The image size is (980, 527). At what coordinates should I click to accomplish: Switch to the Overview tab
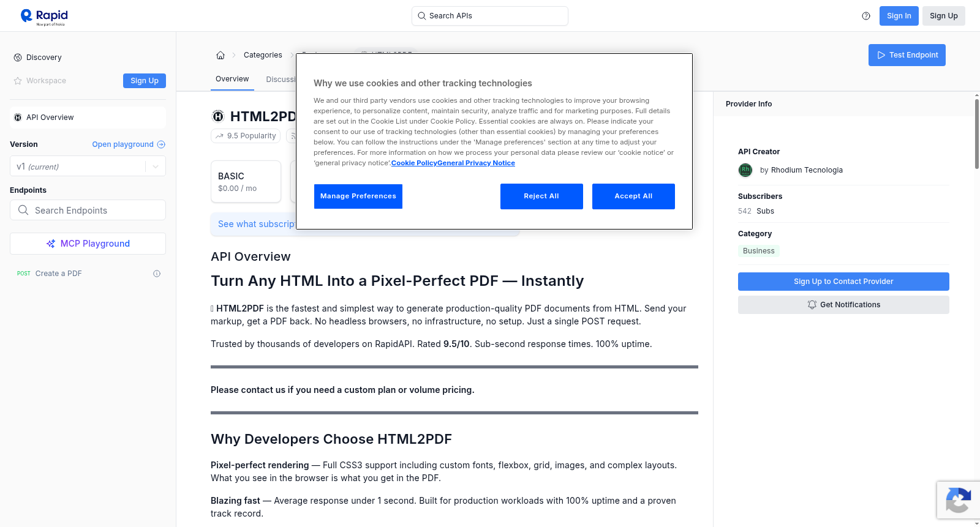[232, 79]
